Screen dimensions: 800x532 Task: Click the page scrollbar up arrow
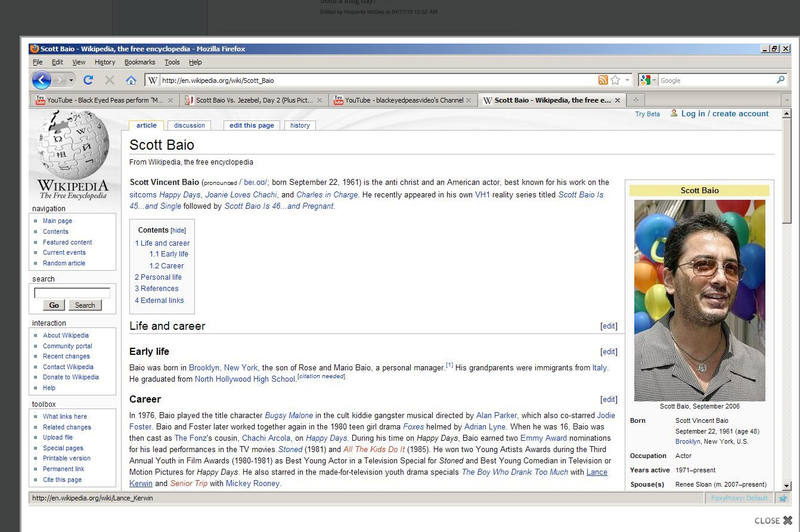point(786,114)
